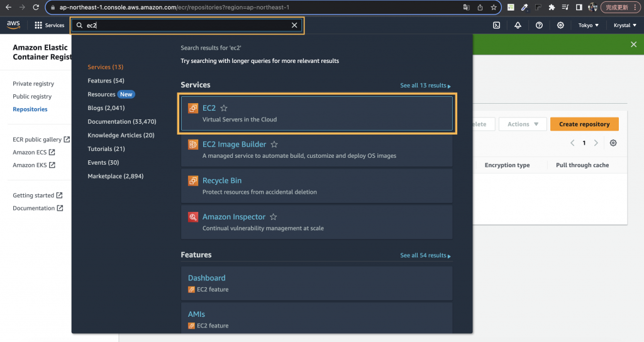
Task: Click the Amazon Inspector service icon
Action: coord(193,216)
